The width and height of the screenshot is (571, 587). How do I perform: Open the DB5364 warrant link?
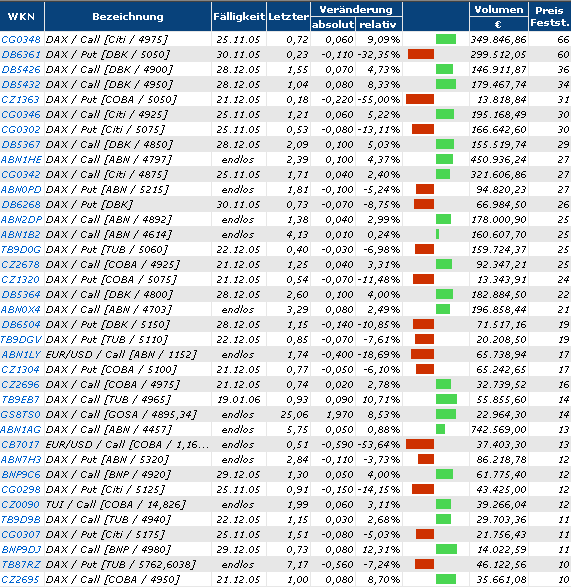point(21,294)
